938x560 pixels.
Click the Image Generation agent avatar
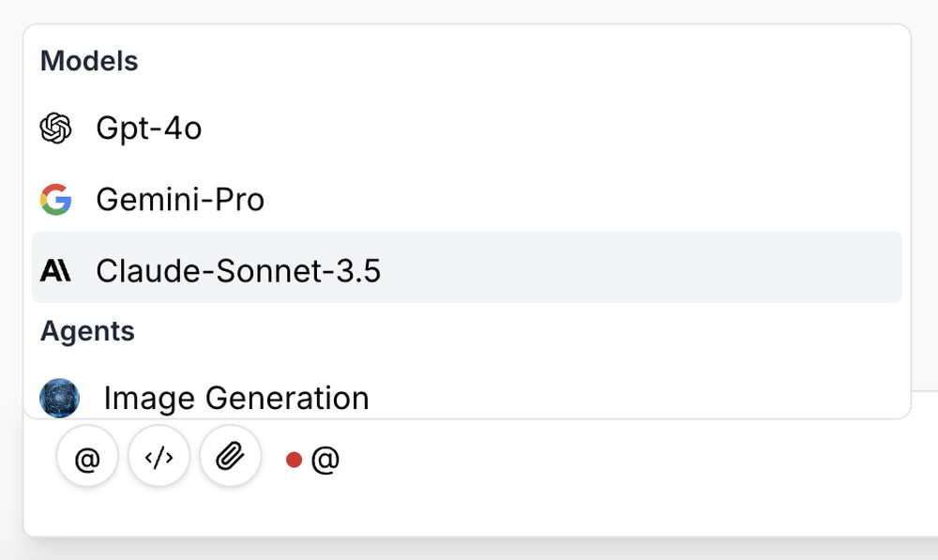point(59,398)
